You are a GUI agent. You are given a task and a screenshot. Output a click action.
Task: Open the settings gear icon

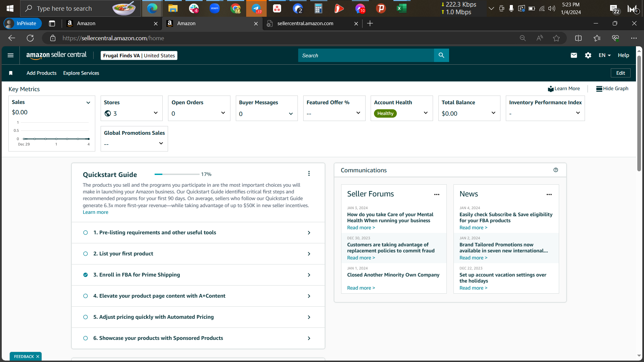coord(588,55)
